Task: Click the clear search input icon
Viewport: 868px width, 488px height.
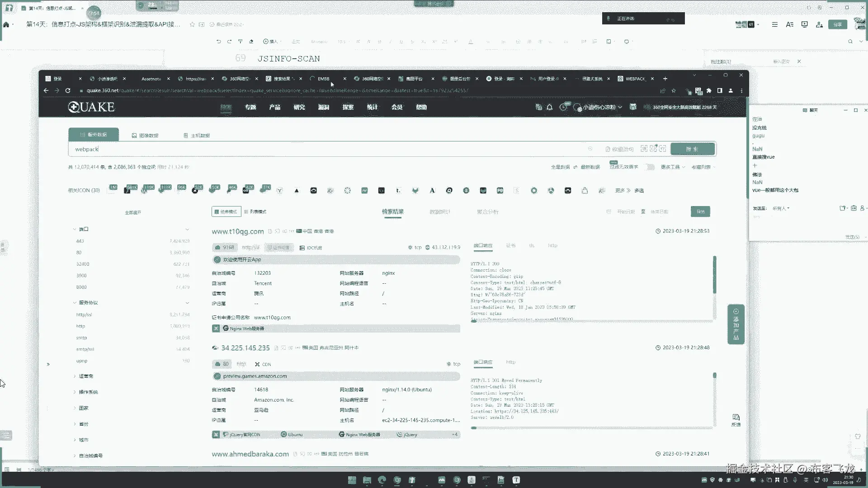Action: click(590, 149)
